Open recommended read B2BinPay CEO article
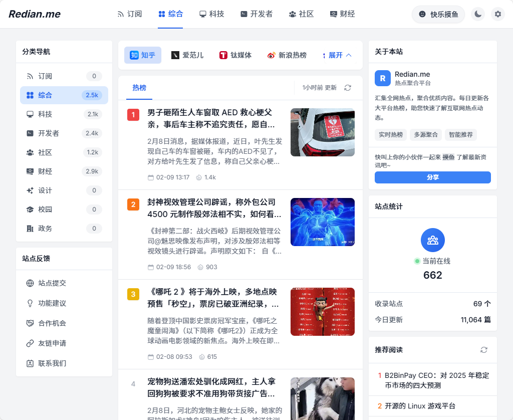This screenshot has width=513, height=420. 437,380
